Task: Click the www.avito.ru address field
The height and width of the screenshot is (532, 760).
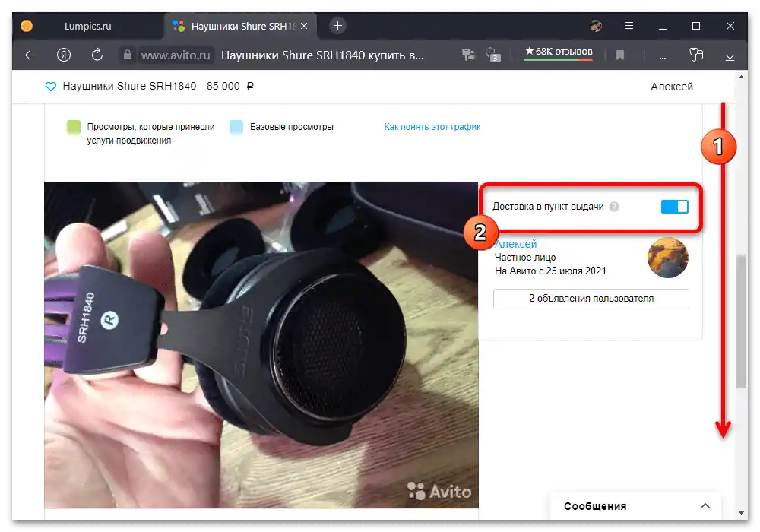Action: click(x=176, y=55)
